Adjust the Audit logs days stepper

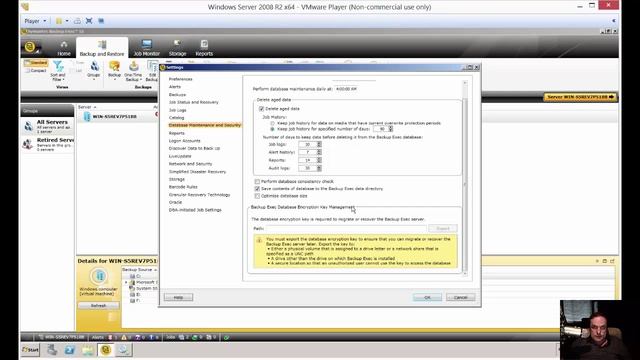point(319,168)
